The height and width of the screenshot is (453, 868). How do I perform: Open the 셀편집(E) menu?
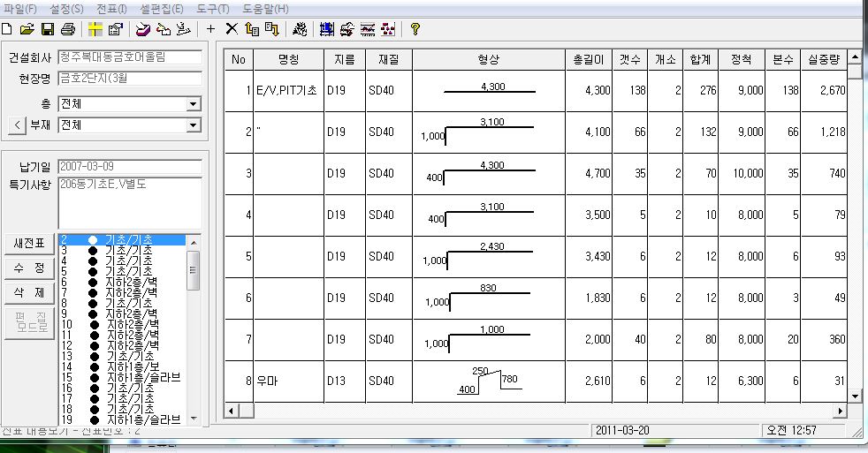[x=161, y=9]
